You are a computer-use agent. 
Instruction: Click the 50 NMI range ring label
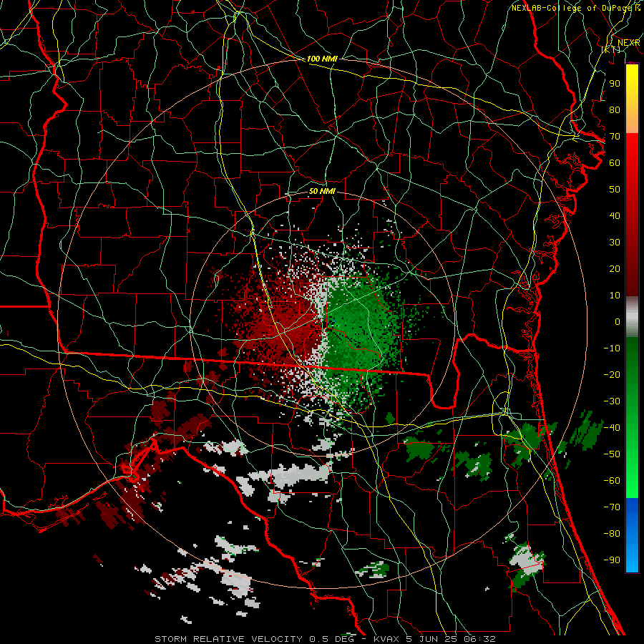[x=322, y=192]
